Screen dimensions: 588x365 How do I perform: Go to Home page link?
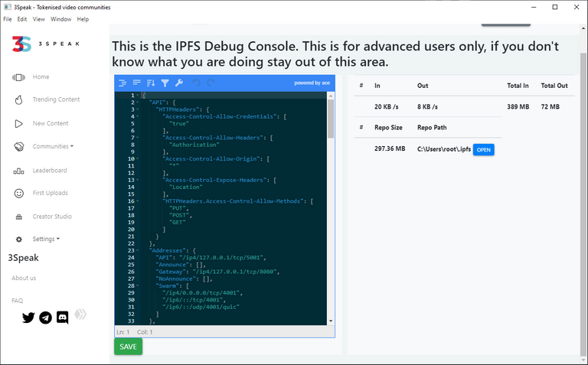[x=41, y=77]
